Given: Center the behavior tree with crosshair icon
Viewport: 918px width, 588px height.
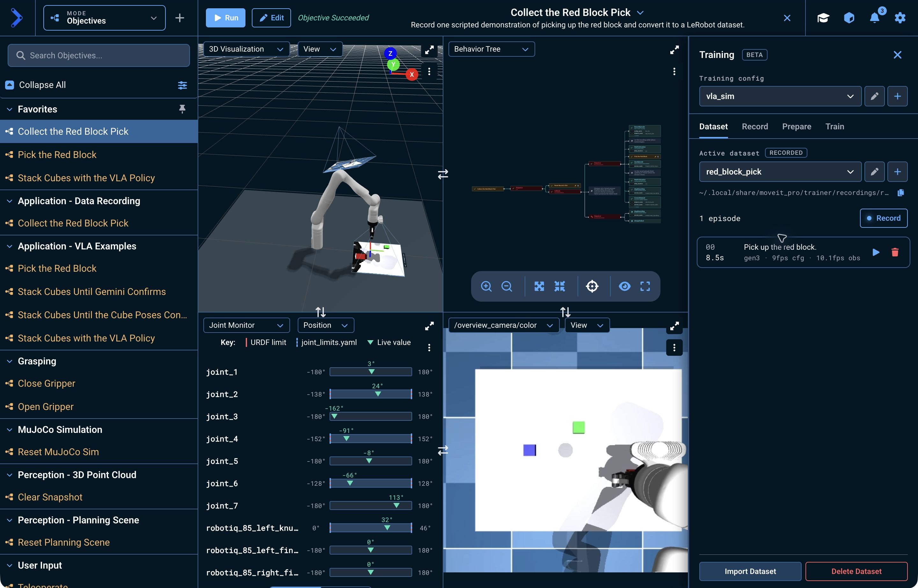Looking at the screenshot, I should coord(592,286).
